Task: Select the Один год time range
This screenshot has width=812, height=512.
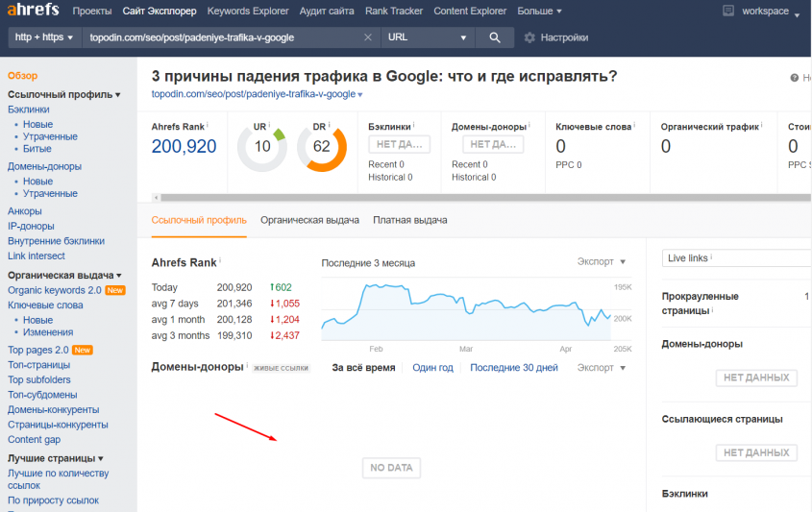Action: point(432,367)
